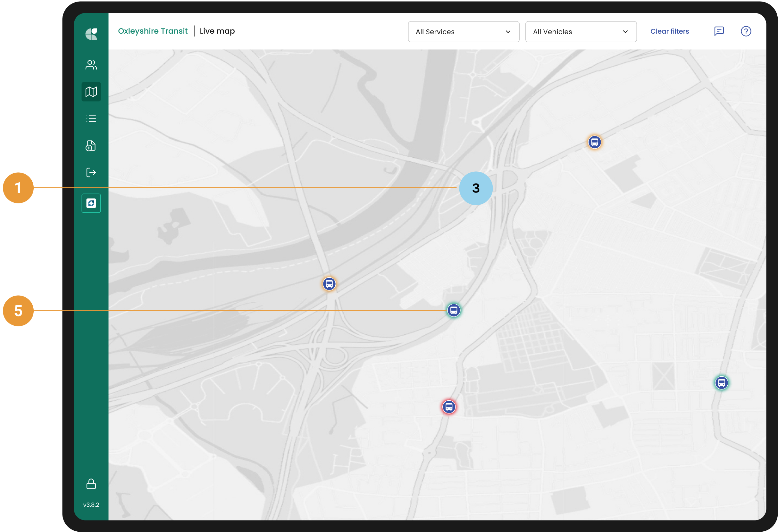The height and width of the screenshot is (532, 778).
Task: Open the users page from sidebar
Action: 91,64
